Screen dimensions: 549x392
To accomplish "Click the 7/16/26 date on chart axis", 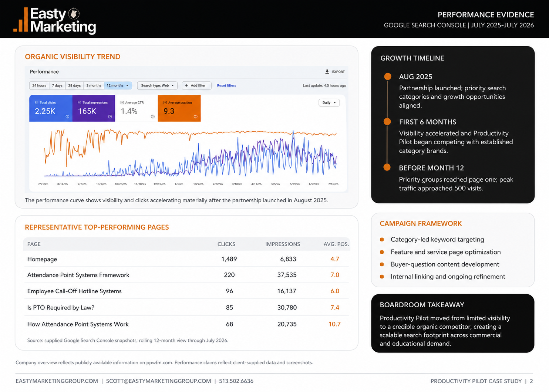I will coord(333,184).
